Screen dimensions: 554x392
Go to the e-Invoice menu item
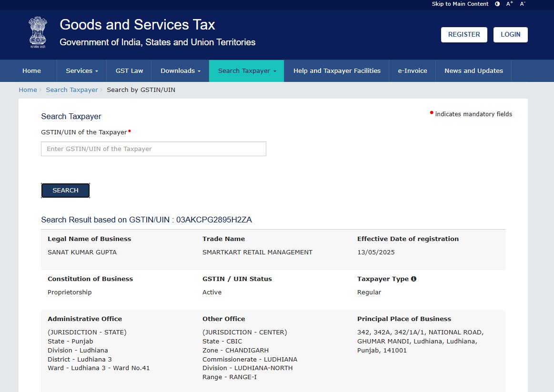[413, 71]
